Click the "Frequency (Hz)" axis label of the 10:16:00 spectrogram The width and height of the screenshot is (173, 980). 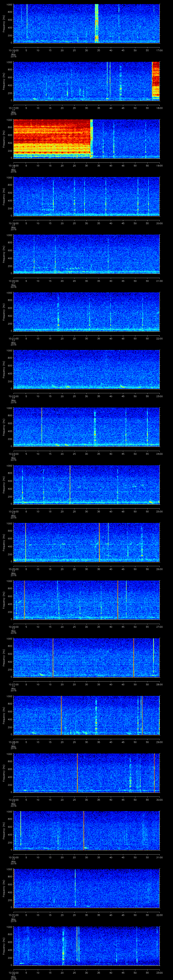[4, 24]
